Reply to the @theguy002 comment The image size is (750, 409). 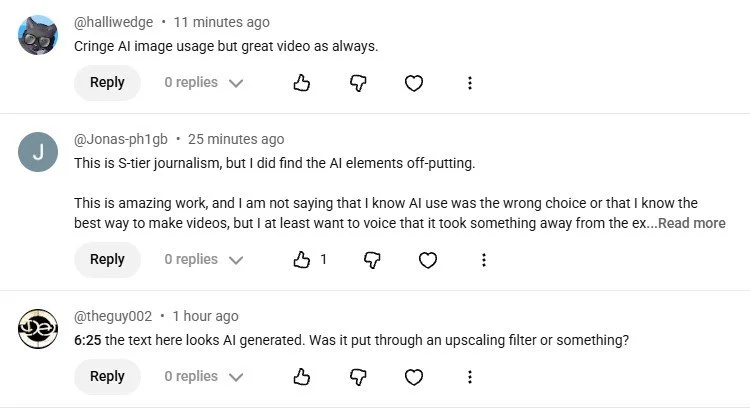coord(107,376)
